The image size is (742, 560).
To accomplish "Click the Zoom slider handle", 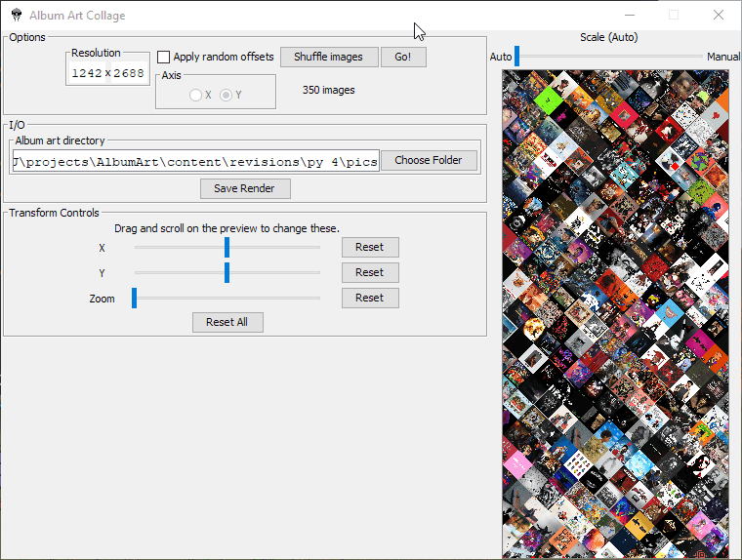I will click(135, 299).
